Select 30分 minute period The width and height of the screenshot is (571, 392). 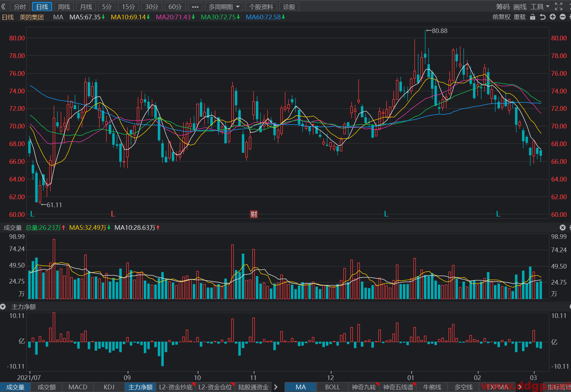pyautogui.click(x=152, y=7)
